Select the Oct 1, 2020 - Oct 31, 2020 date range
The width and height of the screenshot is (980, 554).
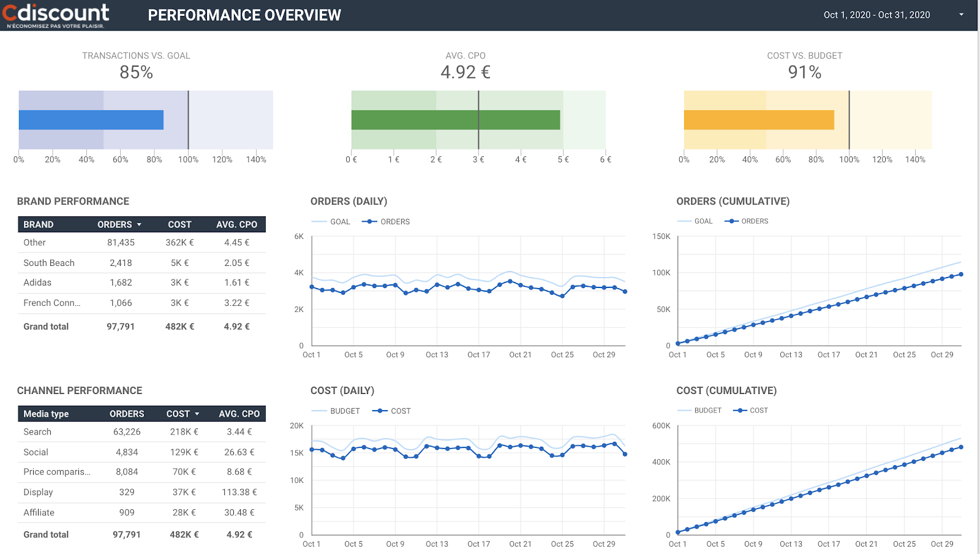pos(876,15)
